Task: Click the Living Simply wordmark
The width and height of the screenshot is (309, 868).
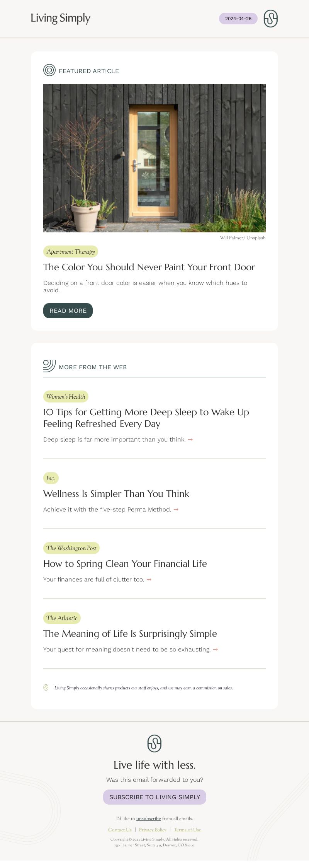Action: click(61, 18)
